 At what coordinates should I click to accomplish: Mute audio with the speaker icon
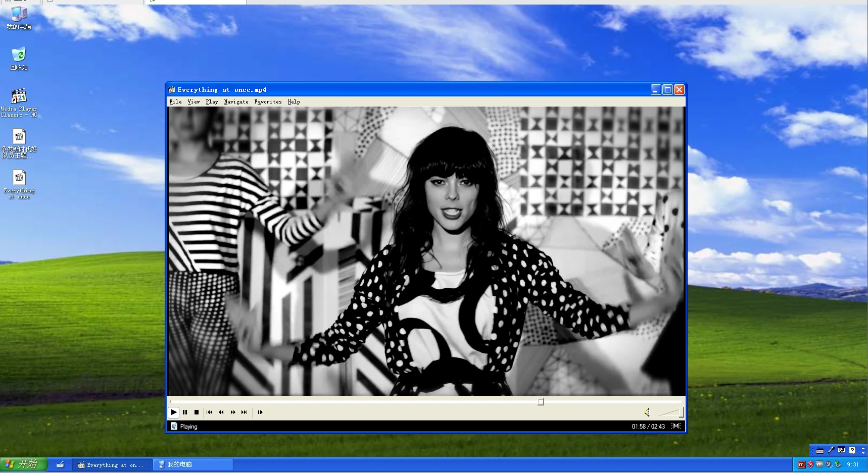647,412
